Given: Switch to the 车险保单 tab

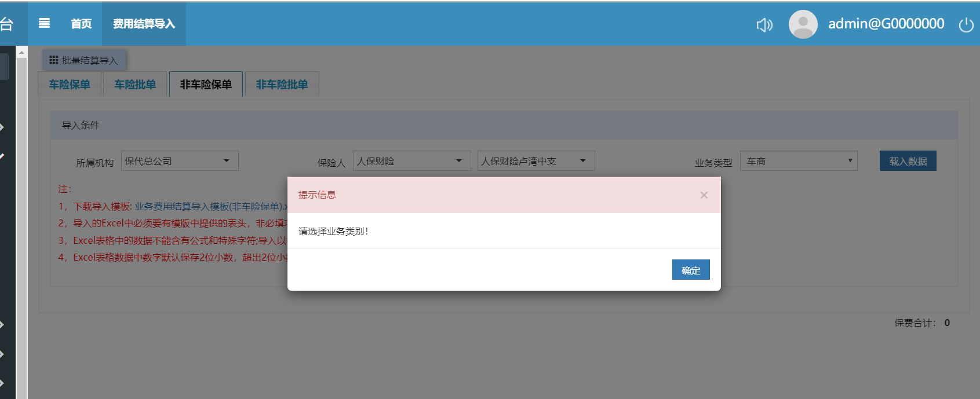Looking at the screenshot, I should (x=70, y=85).
